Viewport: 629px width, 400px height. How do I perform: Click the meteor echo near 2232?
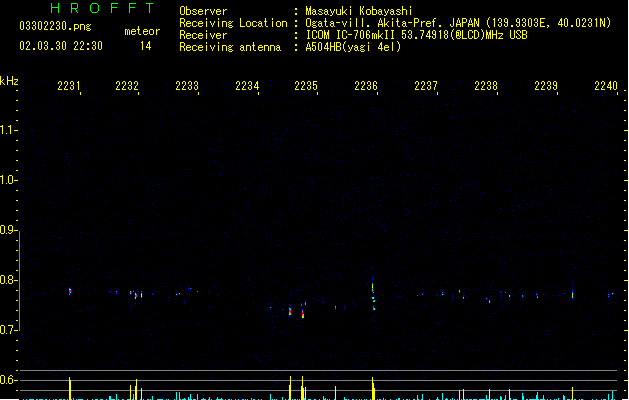click(x=136, y=295)
